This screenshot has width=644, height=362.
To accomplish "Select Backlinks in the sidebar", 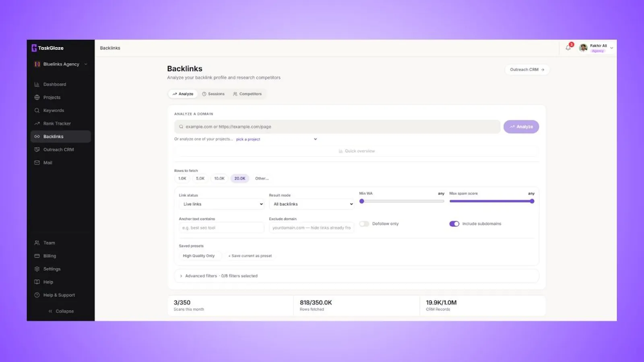I will (60, 136).
